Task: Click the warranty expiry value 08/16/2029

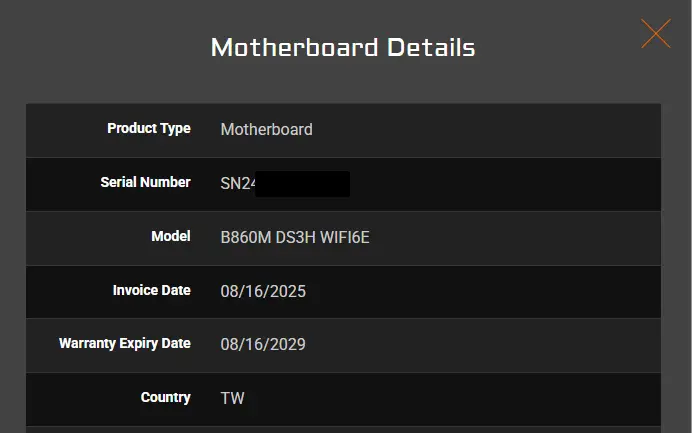Action: [263, 345]
